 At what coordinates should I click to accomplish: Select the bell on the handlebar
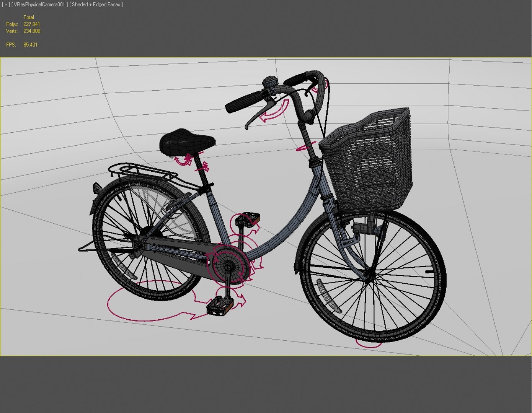(271, 83)
